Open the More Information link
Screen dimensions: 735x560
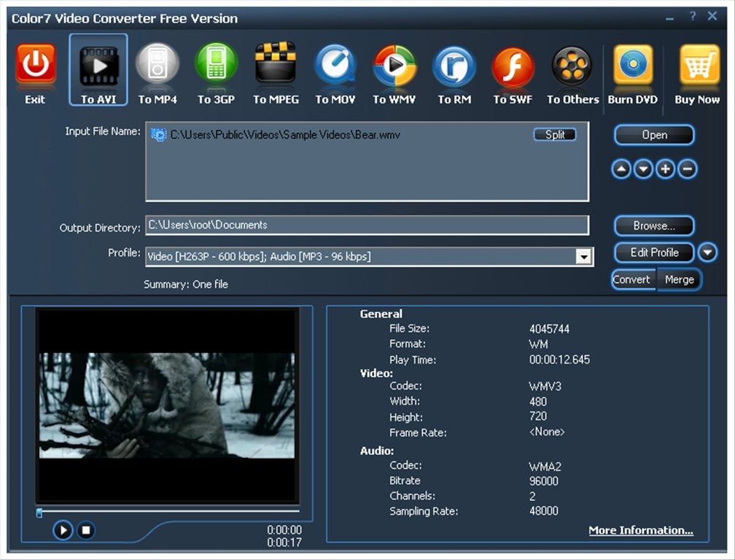pos(641,530)
